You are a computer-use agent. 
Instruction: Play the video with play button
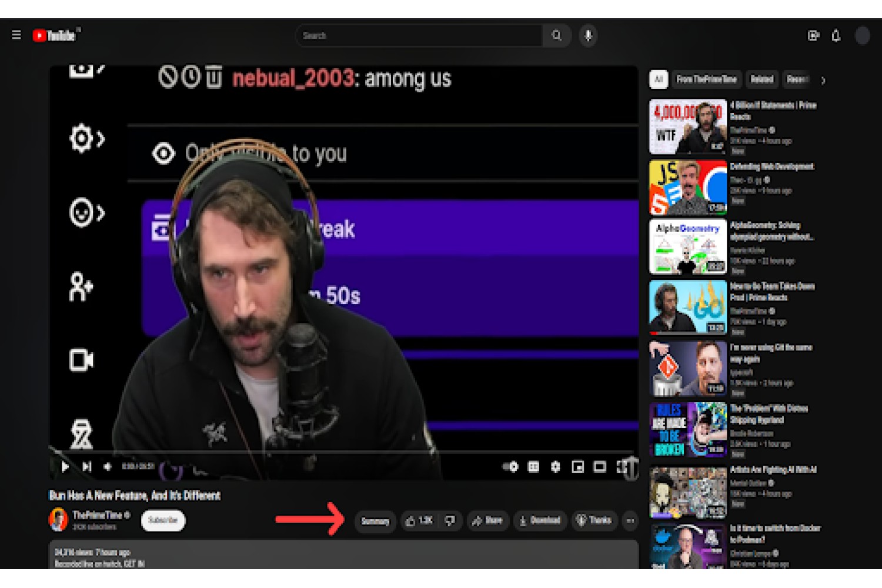point(65,467)
